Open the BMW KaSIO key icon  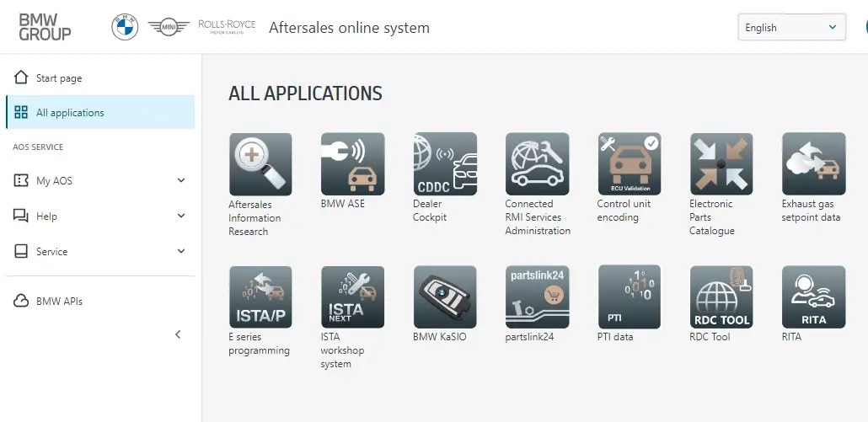[x=445, y=297]
